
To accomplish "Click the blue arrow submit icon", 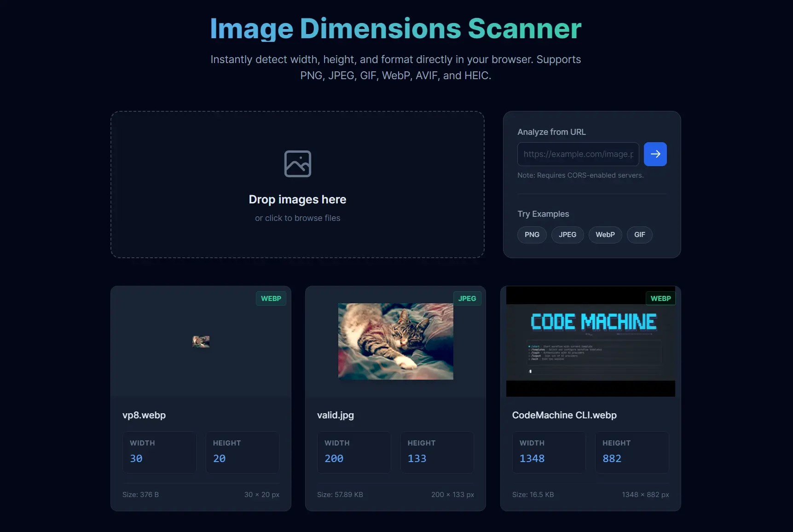I will 655,154.
